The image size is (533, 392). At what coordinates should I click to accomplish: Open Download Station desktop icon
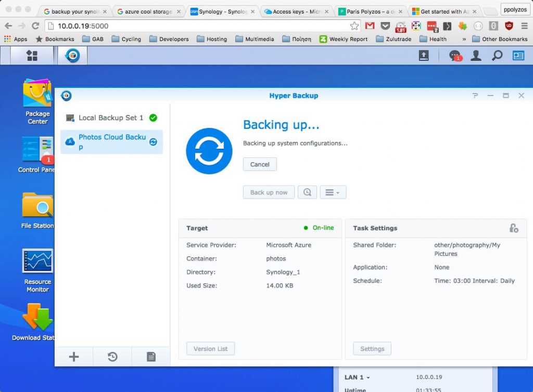coord(34,322)
